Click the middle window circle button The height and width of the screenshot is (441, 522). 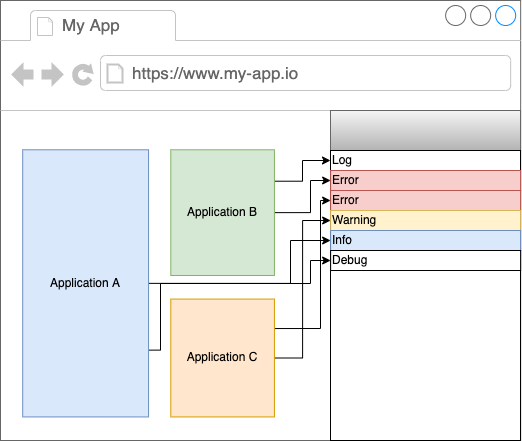tap(480, 15)
